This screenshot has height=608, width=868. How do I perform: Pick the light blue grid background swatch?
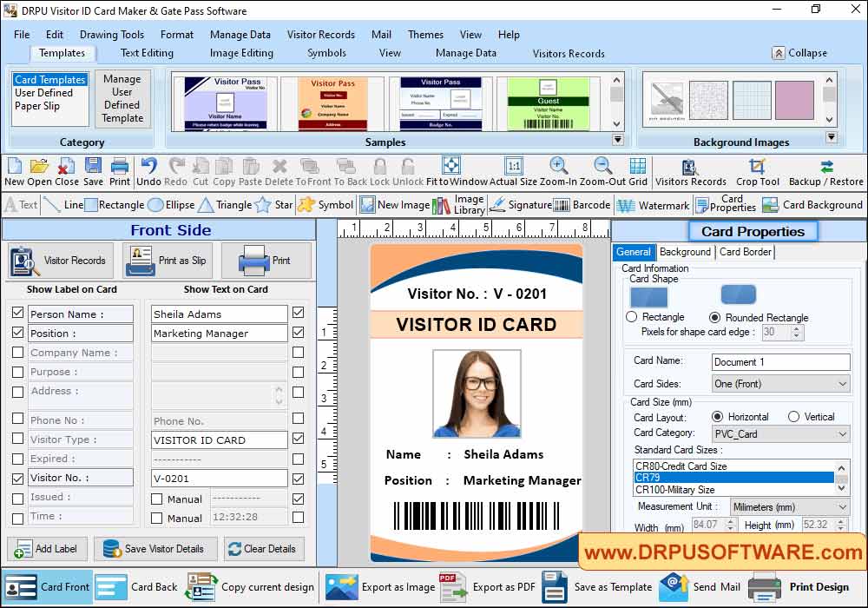752,100
